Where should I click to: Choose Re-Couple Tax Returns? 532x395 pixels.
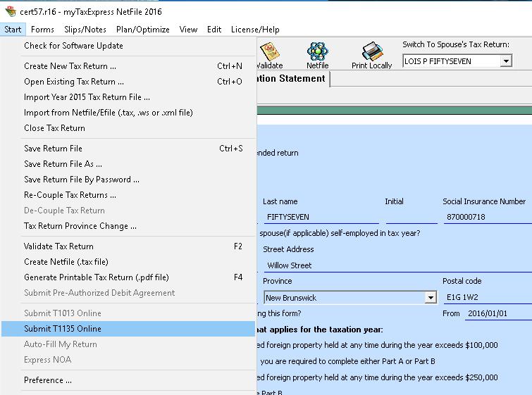tap(128, 195)
